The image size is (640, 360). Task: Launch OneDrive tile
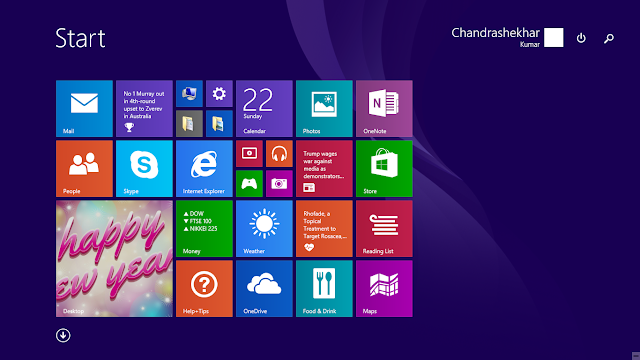tap(264, 289)
